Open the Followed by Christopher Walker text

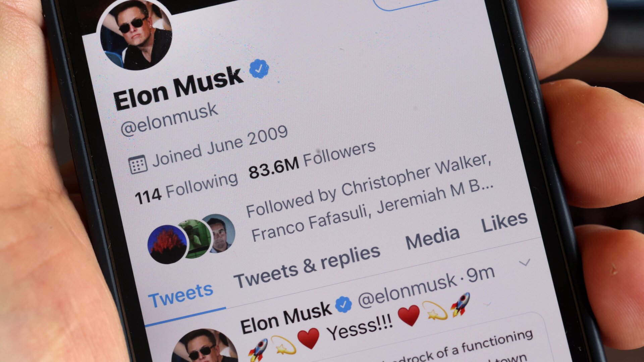pyautogui.click(x=369, y=197)
